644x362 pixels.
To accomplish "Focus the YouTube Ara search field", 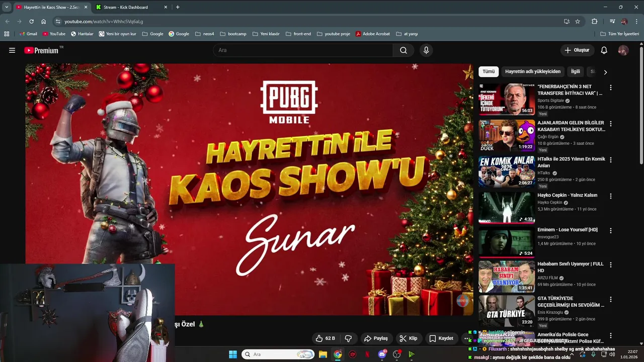I will tap(303, 50).
